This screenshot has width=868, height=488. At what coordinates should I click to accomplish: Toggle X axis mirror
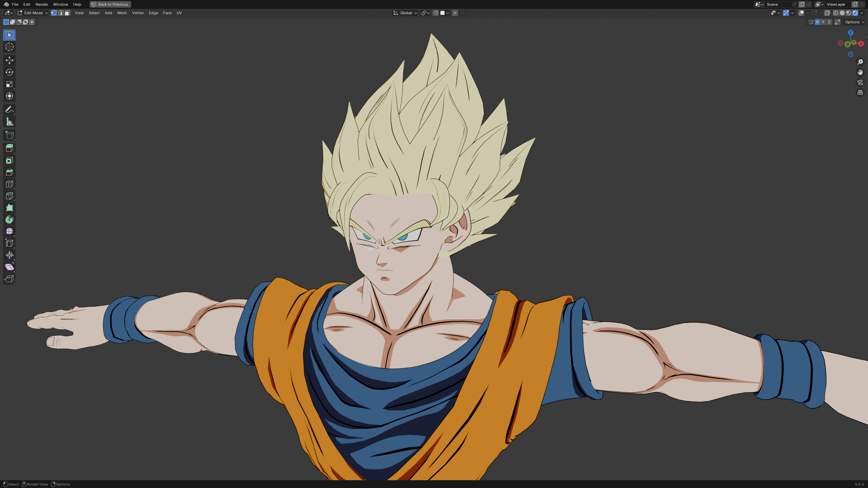click(x=817, y=22)
